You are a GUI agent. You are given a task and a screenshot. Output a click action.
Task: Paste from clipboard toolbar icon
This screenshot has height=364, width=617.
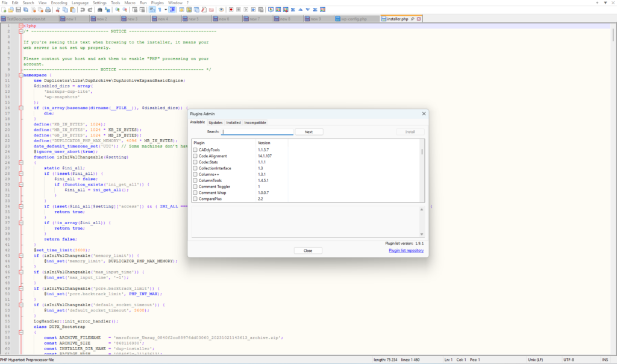(72, 10)
